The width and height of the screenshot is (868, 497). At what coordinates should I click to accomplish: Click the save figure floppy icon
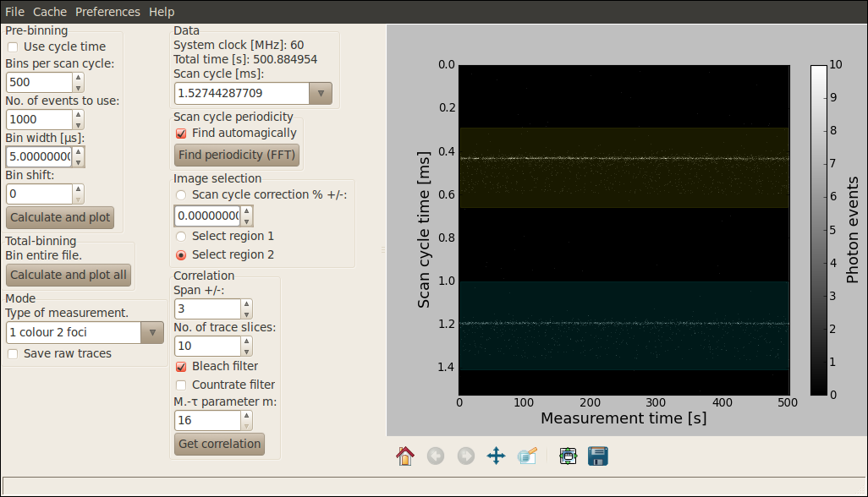pyautogui.click(x=598, y=456)
